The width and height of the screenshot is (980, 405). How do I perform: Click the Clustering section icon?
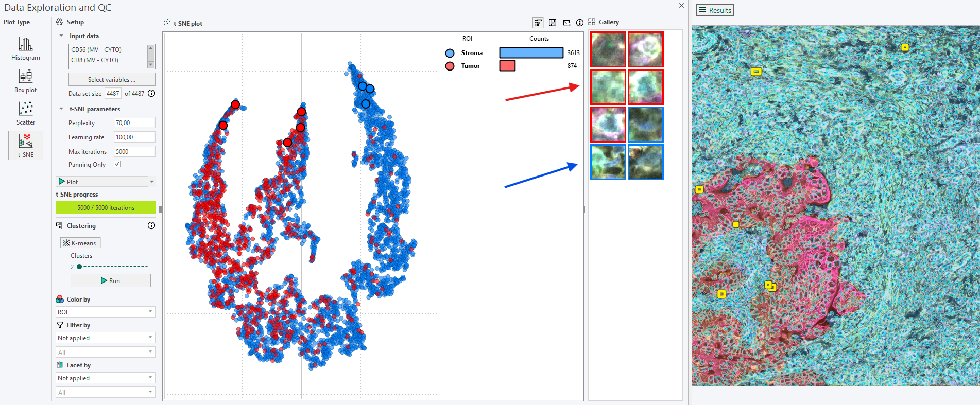(60, 225)
